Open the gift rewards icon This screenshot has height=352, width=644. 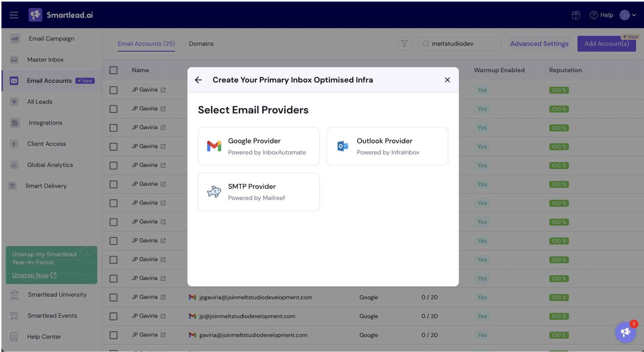click(x=576, y=15)
